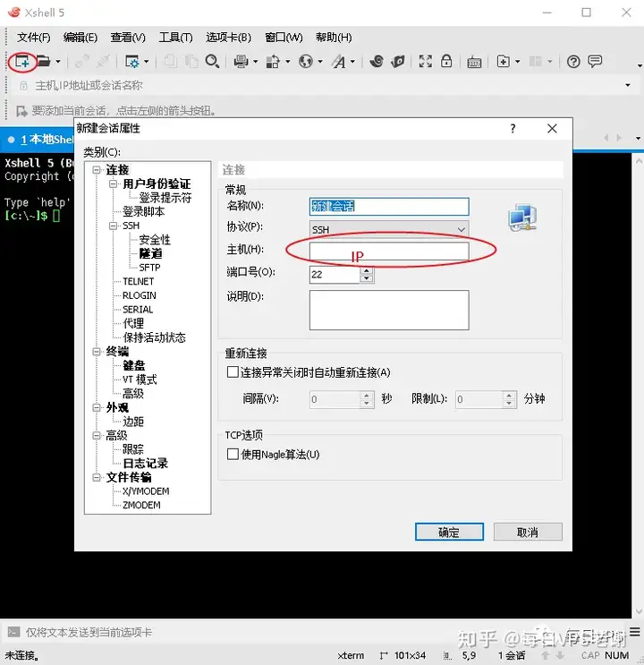
Task: Click the new tab plus icon
Action: click(x=504, y=62)
